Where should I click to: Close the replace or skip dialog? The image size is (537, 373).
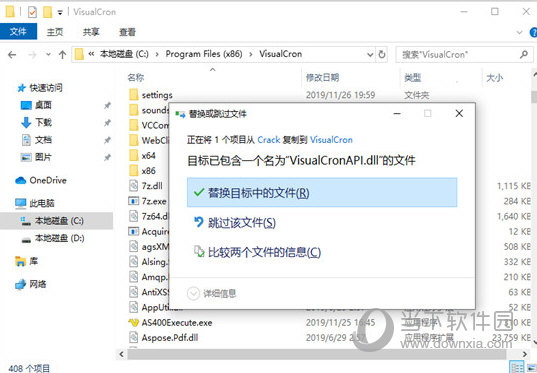459,113
